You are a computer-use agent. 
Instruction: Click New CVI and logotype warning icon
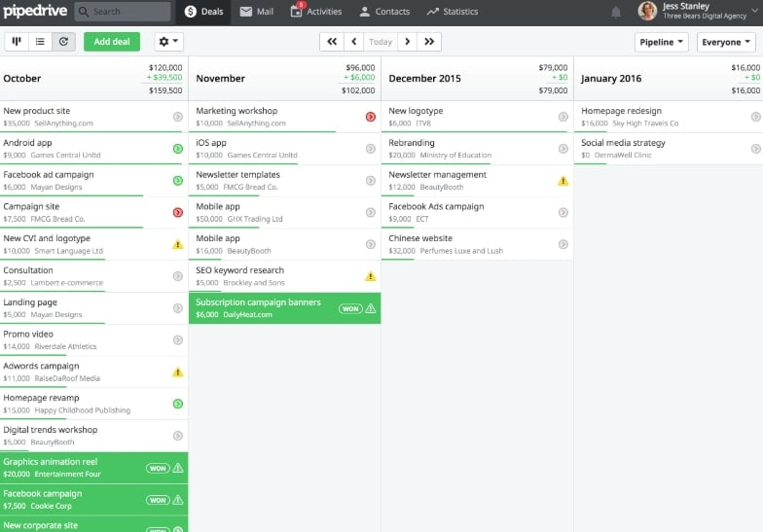[x=178, y=245]
